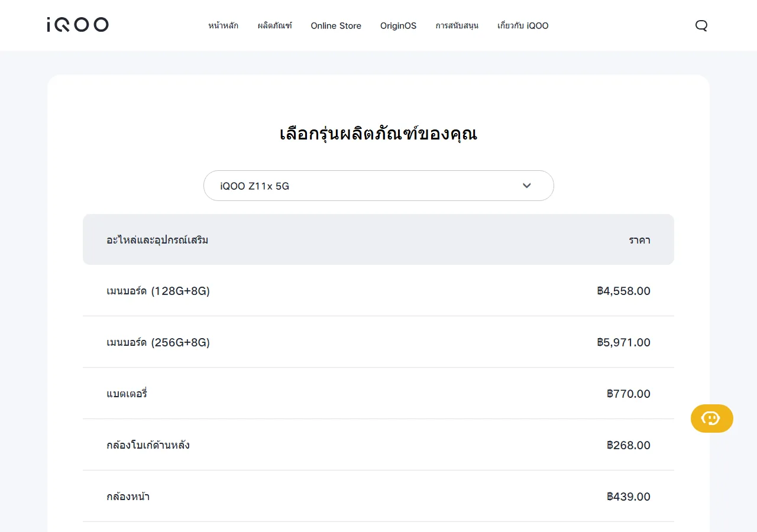
Task: Click the เลือกรุ่นผลิตภัณฑ์ของคุณ heading
Action: click(378, 134)
